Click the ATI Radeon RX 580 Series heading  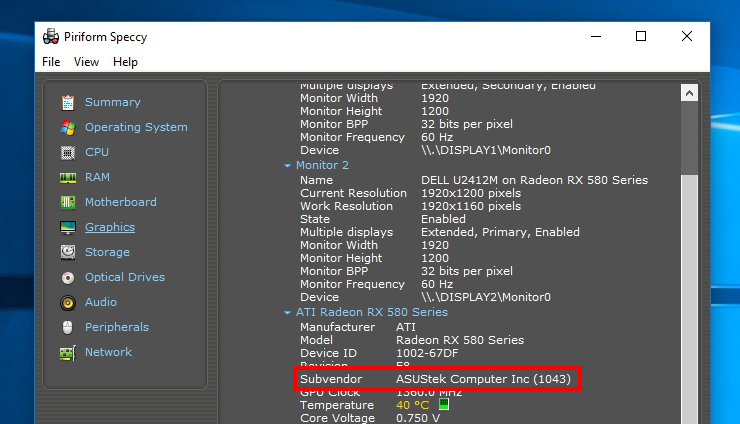click(372, 312)
